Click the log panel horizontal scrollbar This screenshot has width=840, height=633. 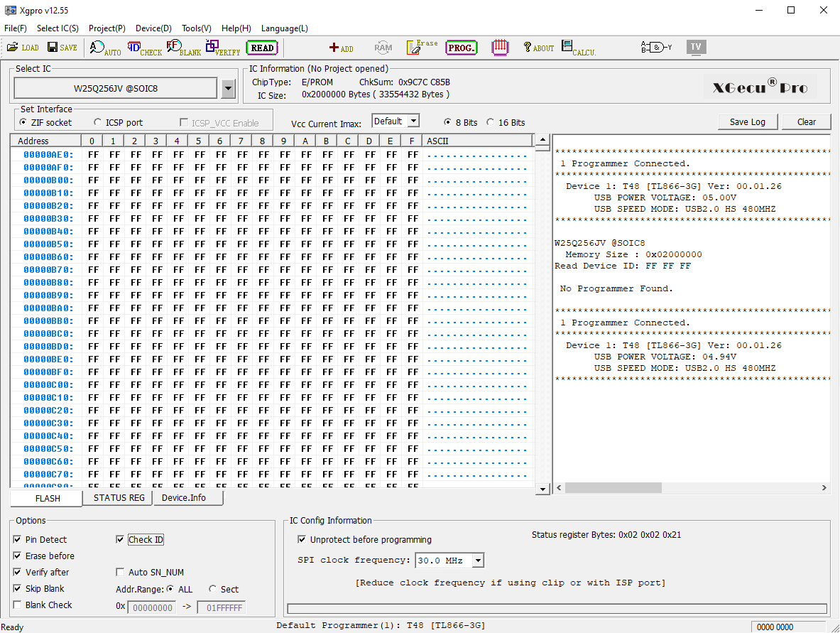[x=613, y=488]
